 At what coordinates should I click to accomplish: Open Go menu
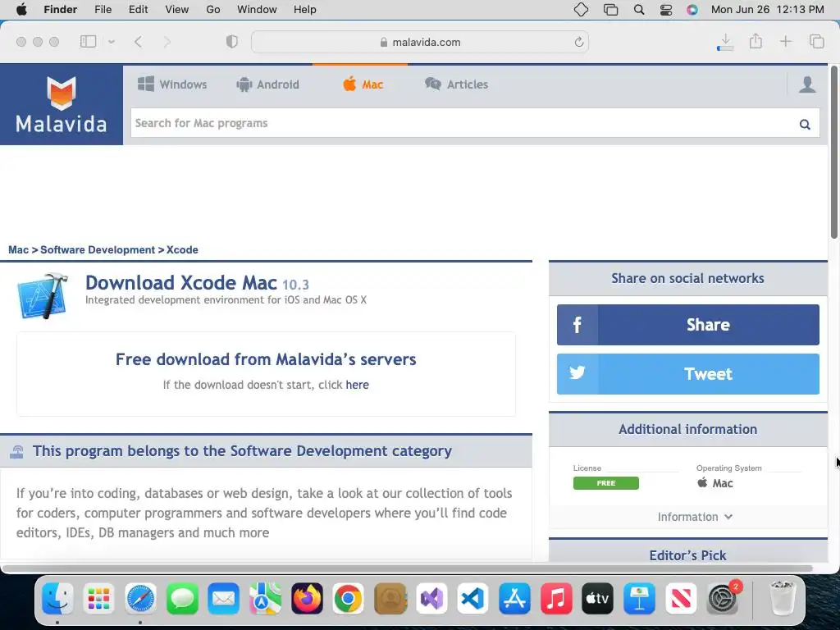pyautogui.click(x=213, y=9)
